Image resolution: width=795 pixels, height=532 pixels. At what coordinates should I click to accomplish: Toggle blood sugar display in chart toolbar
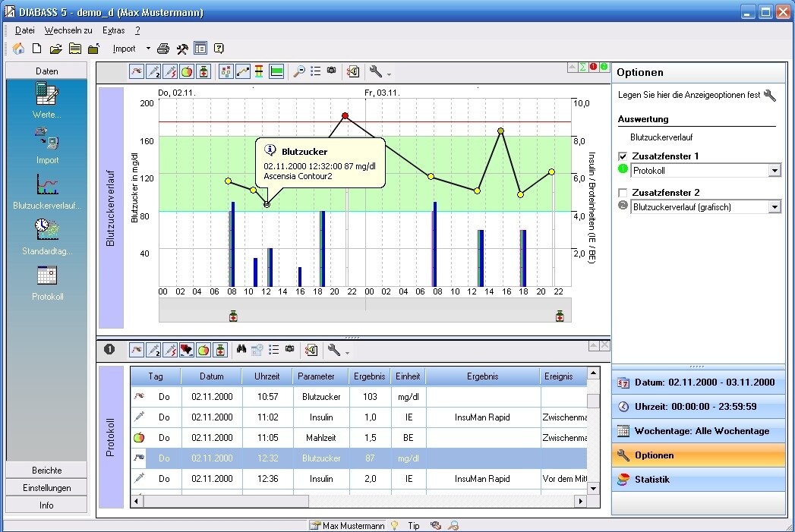pos(137,72)
